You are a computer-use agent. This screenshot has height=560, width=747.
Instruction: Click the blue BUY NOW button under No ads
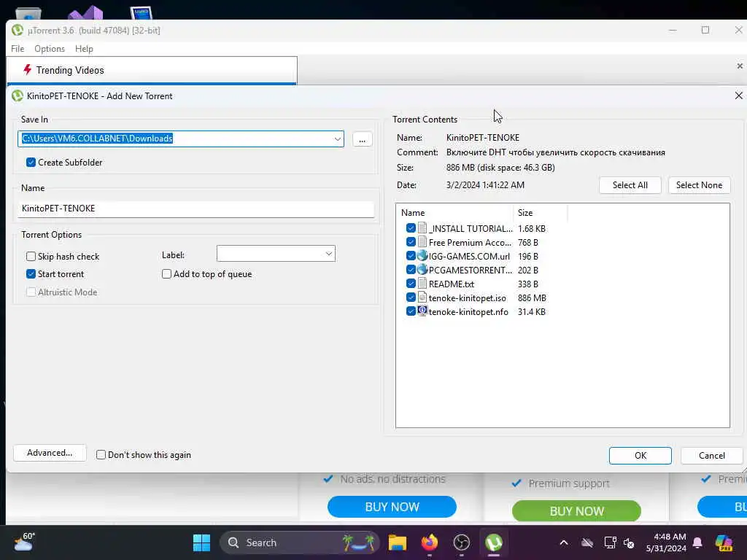[x=392, y=507]
